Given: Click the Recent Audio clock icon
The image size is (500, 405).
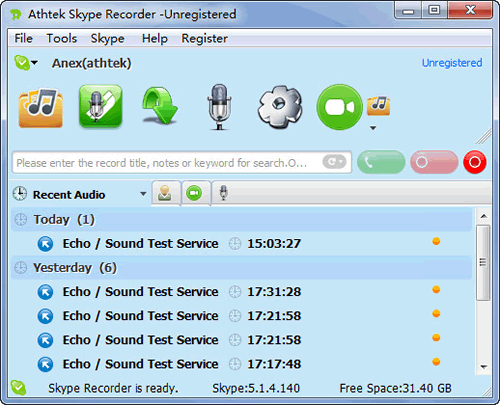Looking at the screenshot, I should [20, 193].
